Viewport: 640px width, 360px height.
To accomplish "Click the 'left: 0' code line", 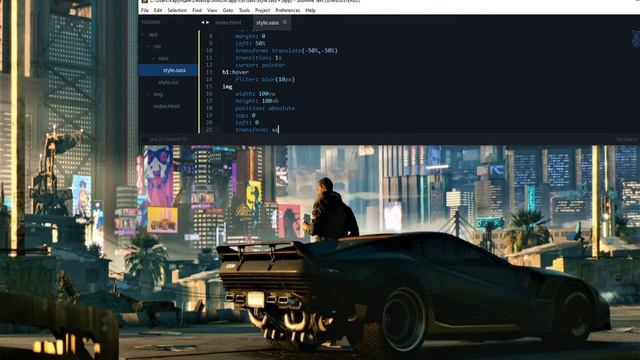I will coord(247,122).
